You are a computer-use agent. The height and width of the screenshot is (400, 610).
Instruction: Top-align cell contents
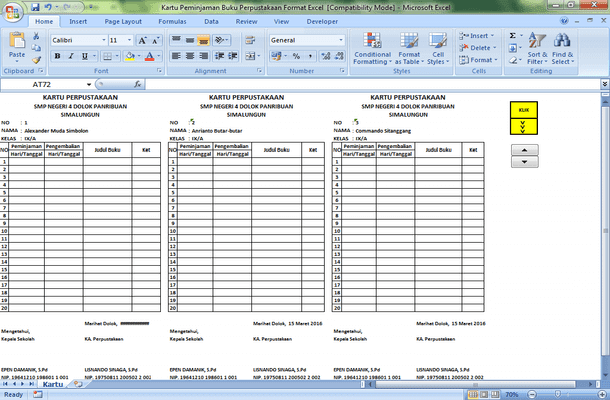point(176,40)
